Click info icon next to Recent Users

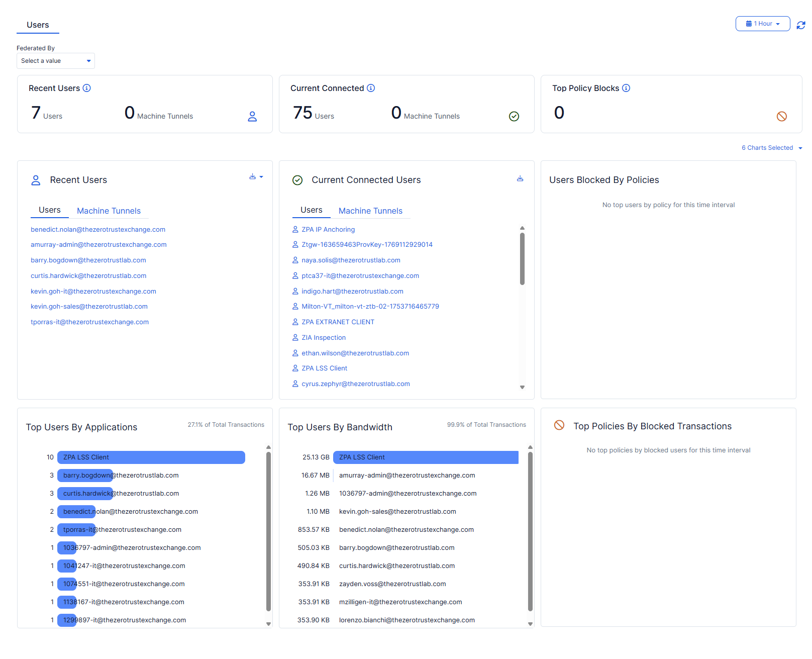pos(87,88)
